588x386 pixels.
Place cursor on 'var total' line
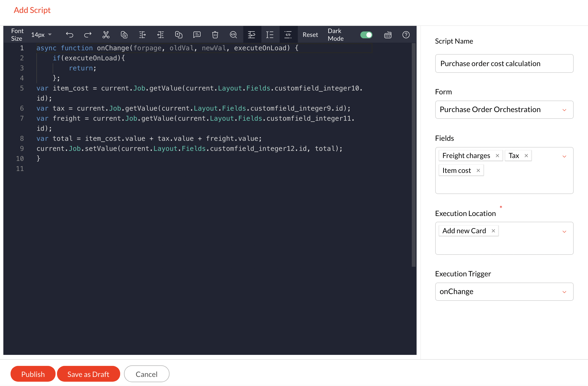click(149, 138)
